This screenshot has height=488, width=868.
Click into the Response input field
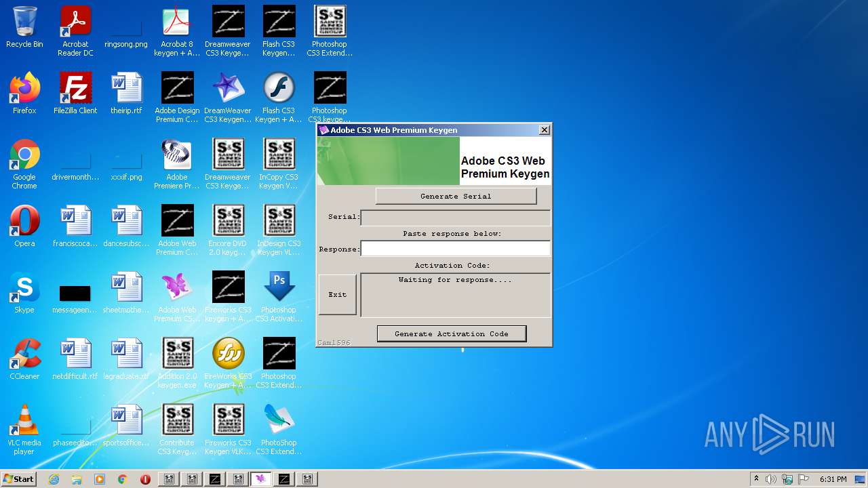[x=456, y=249]
